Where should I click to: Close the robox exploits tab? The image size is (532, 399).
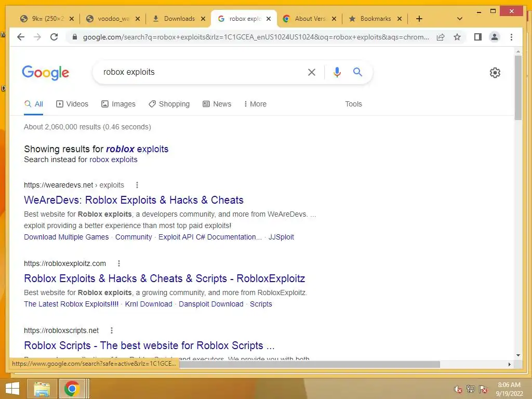pos(269,19)
